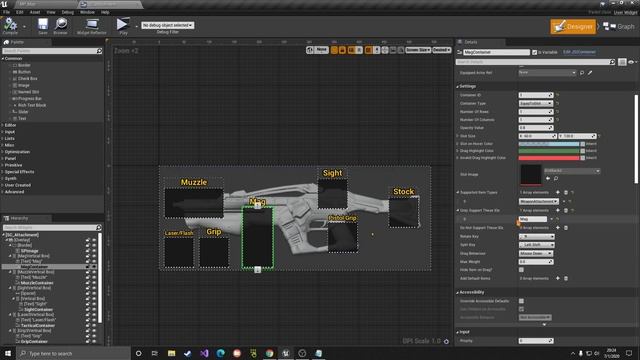Toggle visibility eye of GripContainer row
This screenshot has height=360, width=640.
click(x=94, y=341)
